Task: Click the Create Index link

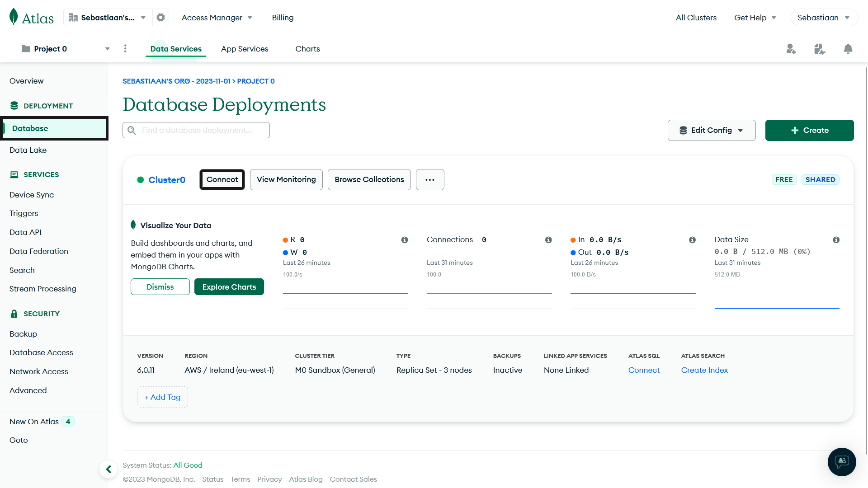Action: tap(704, 370)
